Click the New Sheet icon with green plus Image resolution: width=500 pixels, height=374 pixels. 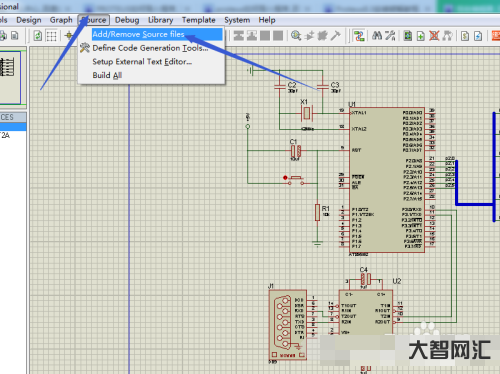[x=421, y=36]
